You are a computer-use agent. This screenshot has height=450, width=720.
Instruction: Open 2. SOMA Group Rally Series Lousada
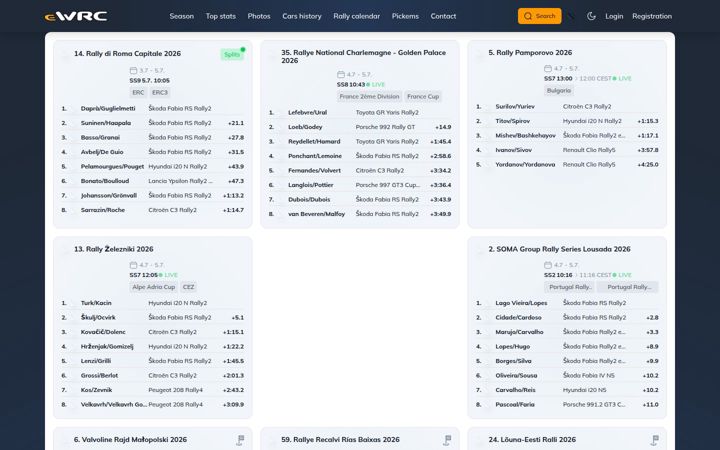coord(559,249)
